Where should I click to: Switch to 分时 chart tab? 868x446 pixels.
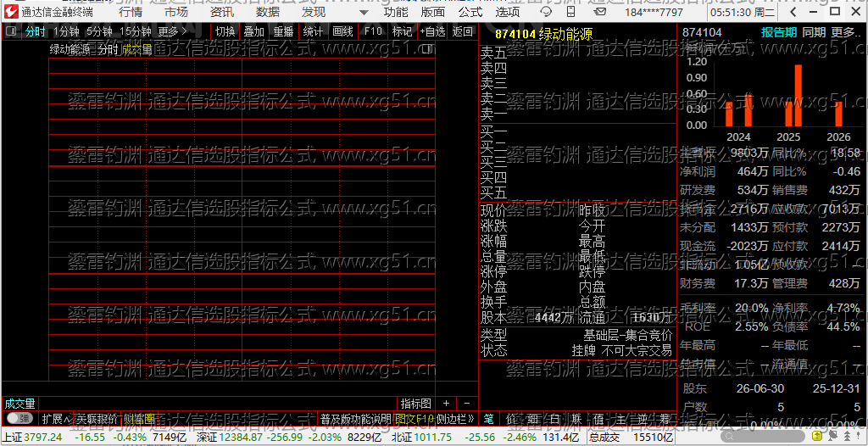pos(36,31)
